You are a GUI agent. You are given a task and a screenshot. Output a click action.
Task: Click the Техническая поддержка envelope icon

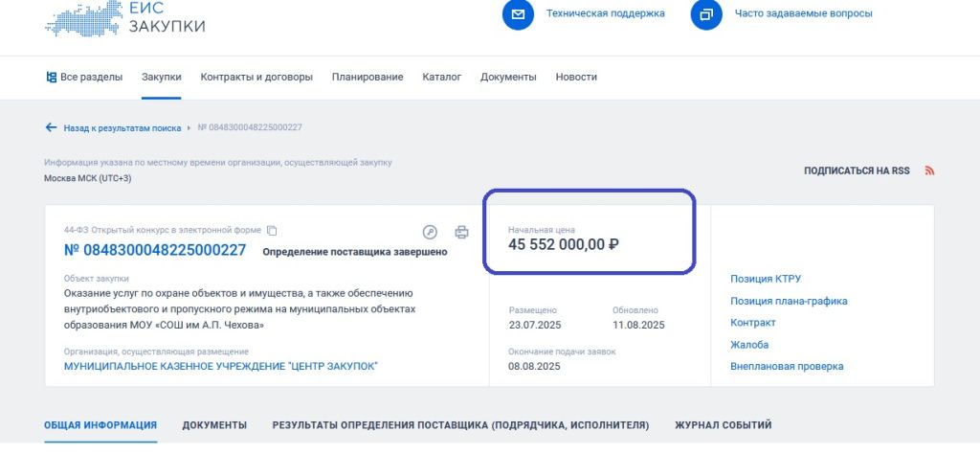coord(518,14)
